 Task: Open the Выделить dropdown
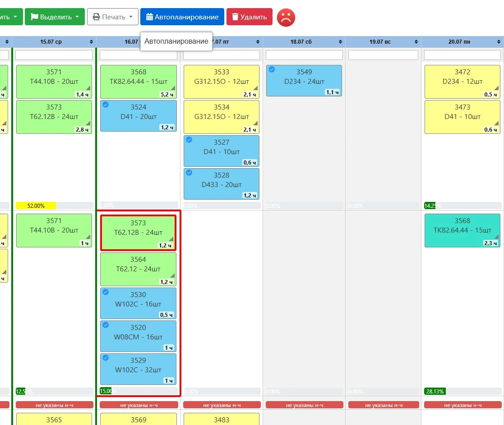[55, 17]
